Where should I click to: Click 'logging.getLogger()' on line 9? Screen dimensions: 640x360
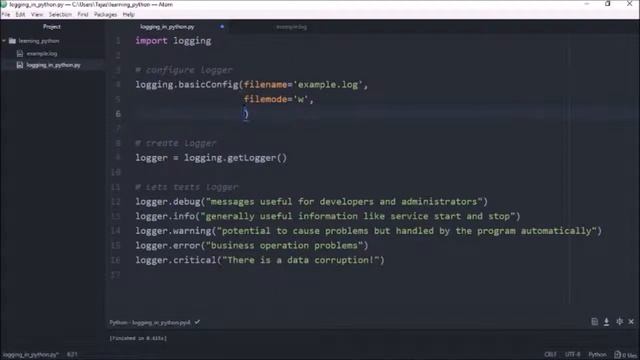[236, 158]
